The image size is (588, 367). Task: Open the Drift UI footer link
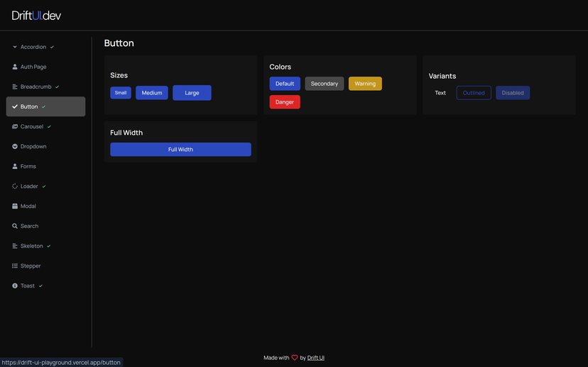tap(316, 358)
